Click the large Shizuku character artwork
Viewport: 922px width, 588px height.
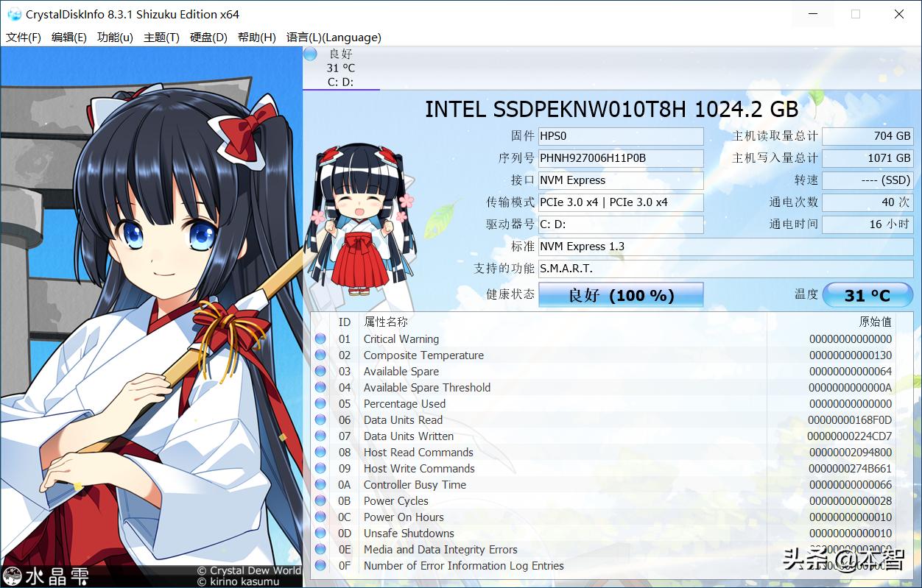pos(151,317)
